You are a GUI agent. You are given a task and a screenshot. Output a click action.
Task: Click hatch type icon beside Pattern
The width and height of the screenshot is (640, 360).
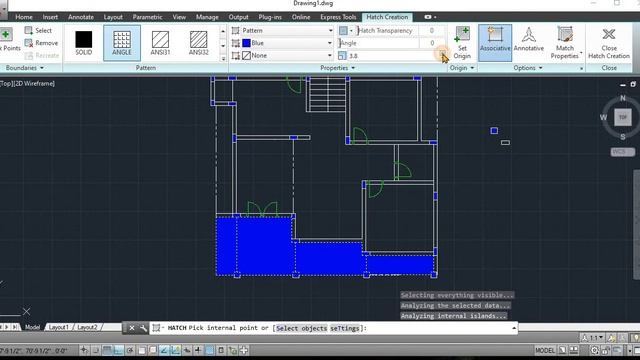[236, 31]
